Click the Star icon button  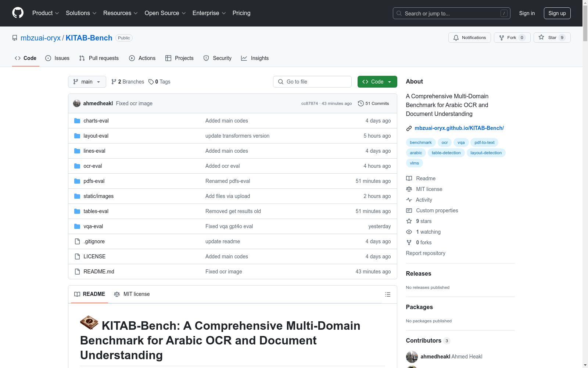[x=541, y=37]
